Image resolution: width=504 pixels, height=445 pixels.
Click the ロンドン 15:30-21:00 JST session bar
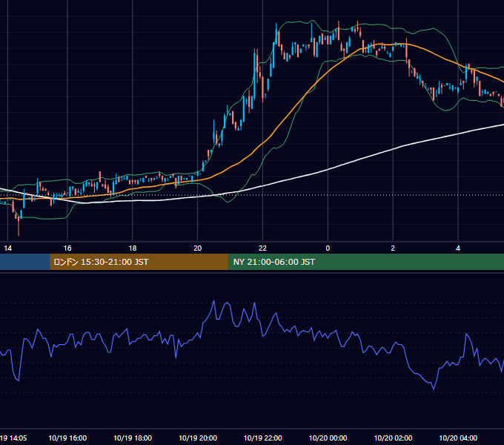point(139,262)
